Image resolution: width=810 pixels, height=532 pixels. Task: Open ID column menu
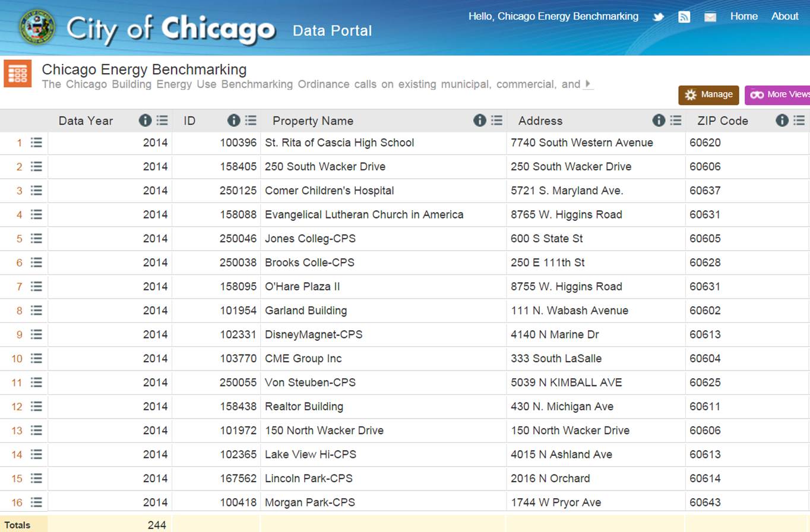click(x=251, y=121)
